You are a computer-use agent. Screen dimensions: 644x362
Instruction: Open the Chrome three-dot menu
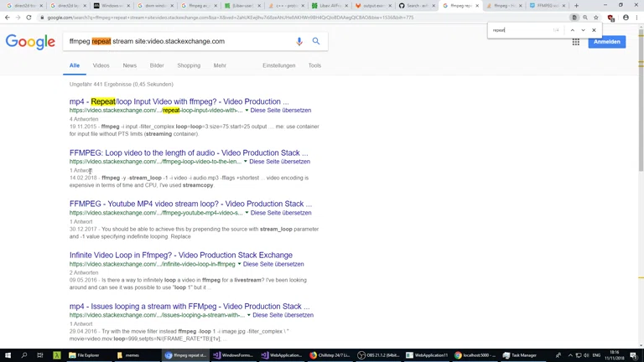(637, 18)
